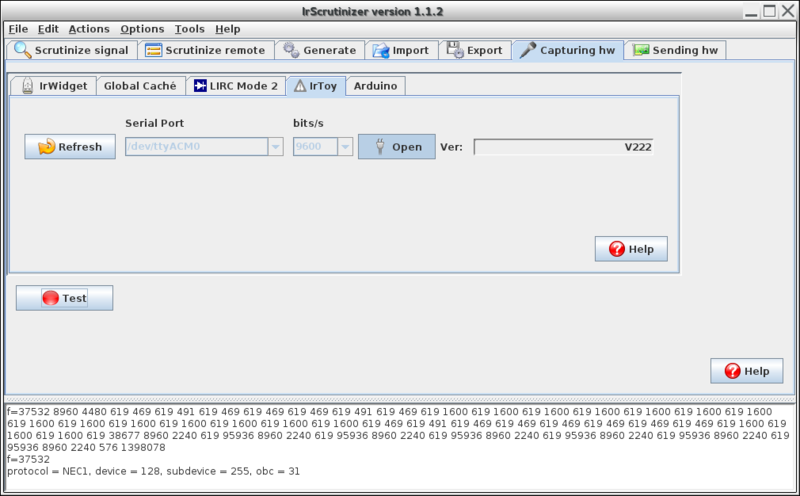Select the Generate tab with gear icon
This screenshot has width=800, height=496.
click(x=319, y=50)
